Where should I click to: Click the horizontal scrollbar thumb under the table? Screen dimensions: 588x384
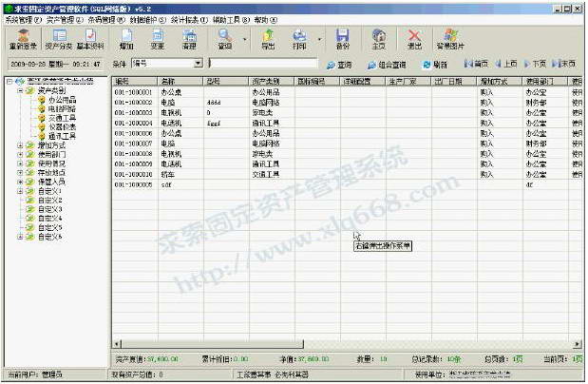212,343
